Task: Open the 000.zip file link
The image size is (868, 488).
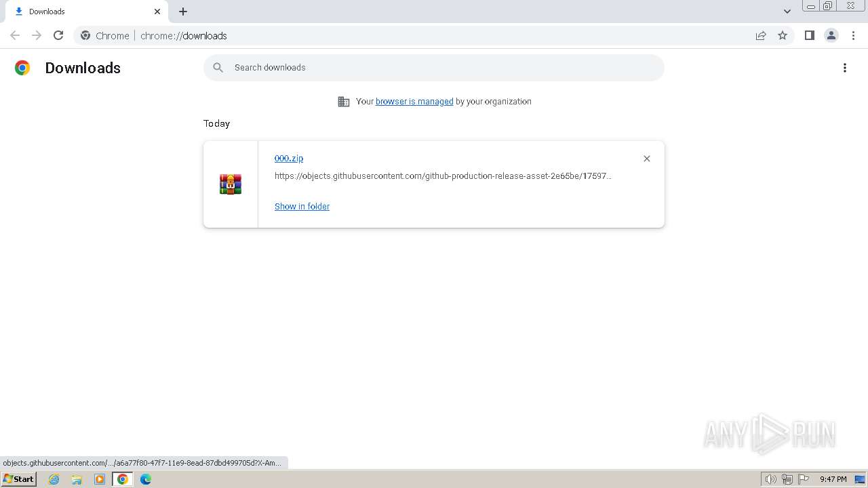Action: [289, 158]
